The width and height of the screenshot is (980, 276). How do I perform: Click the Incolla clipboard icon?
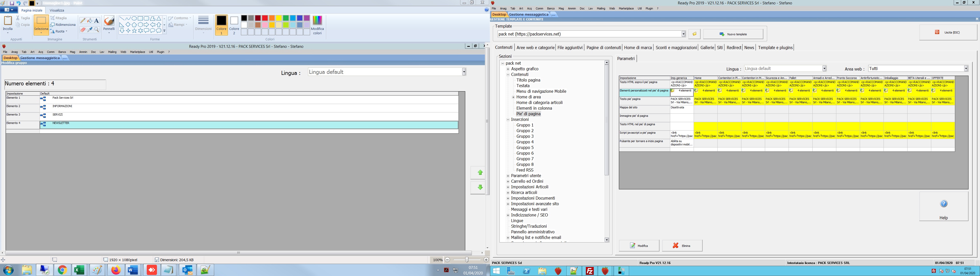point(8,21)
